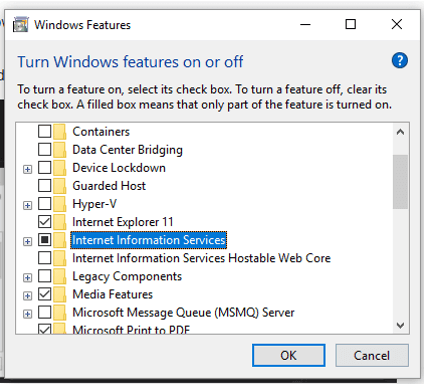Image resolution: width=424 pixels, height=384 pixels.
Task: Click the blue help question mark icon
Action: [x=400, y=60]
